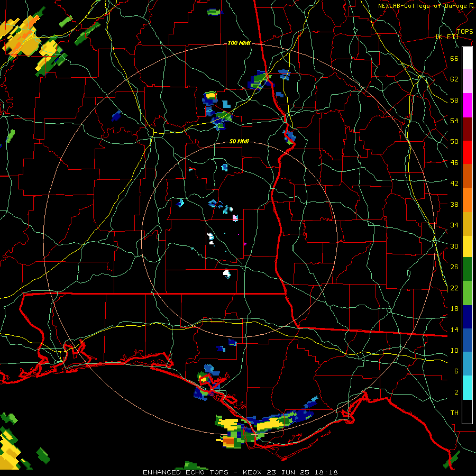Select the light pink legend color band

[x=467, y=81]
